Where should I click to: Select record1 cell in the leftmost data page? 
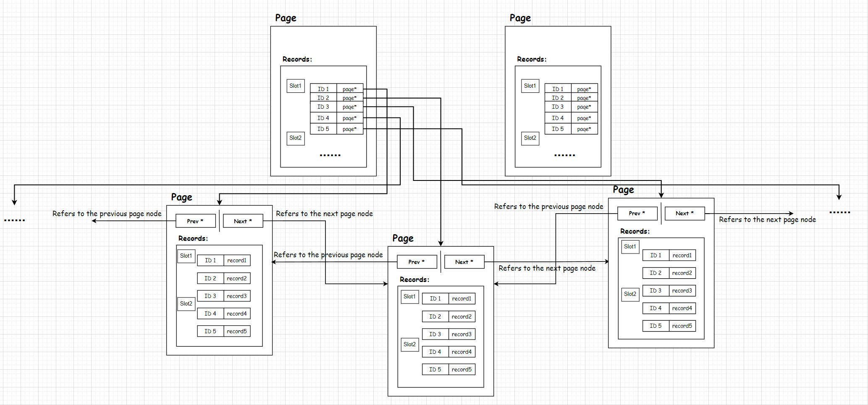coord(237,260)
